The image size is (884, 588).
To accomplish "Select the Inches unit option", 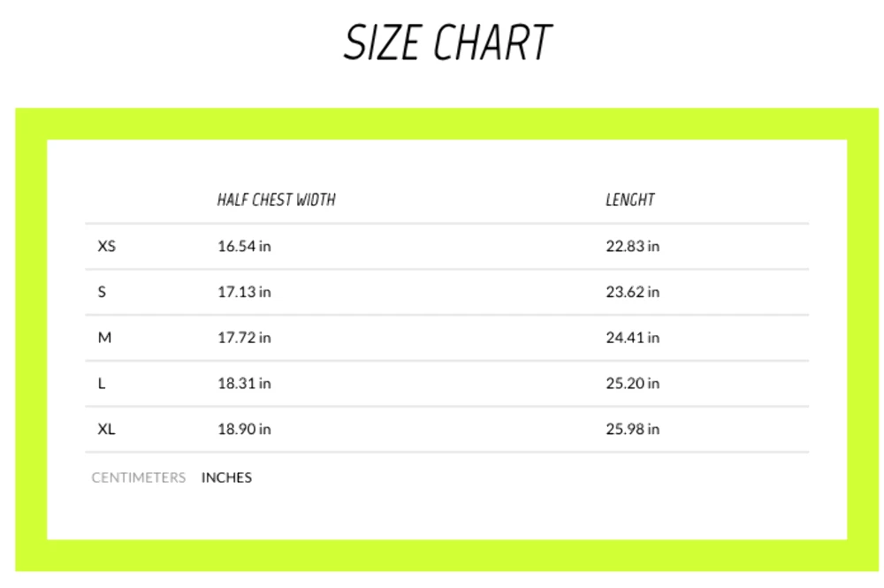I will pos(226,477).
